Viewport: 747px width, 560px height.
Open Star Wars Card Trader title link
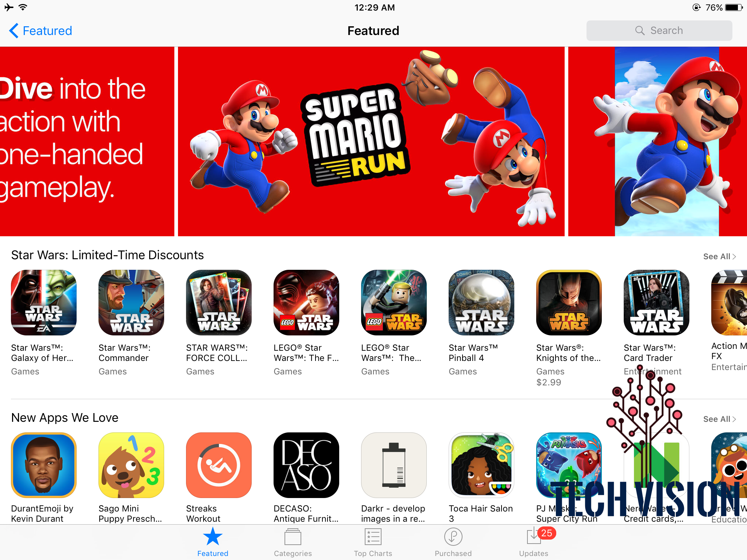650,353
